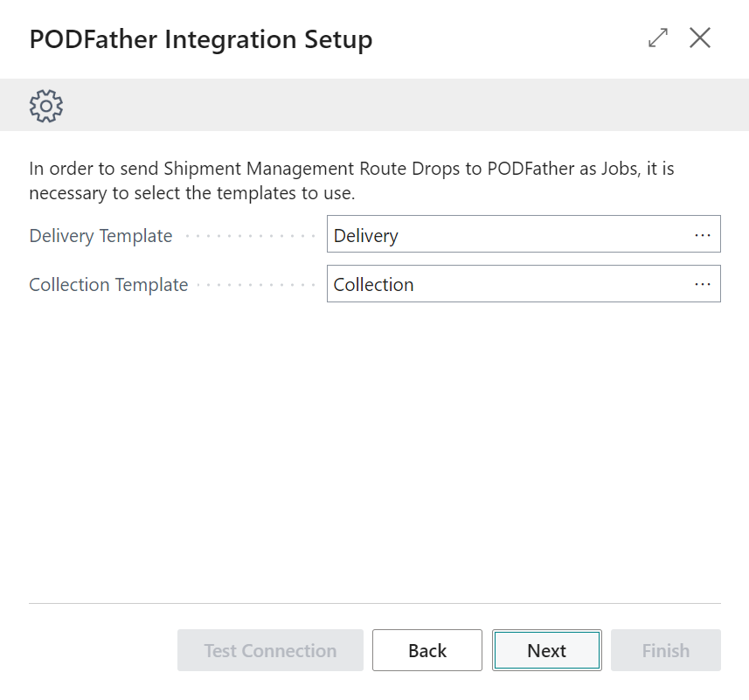Select the settings gear in the action bar

[x=45, y=105]
